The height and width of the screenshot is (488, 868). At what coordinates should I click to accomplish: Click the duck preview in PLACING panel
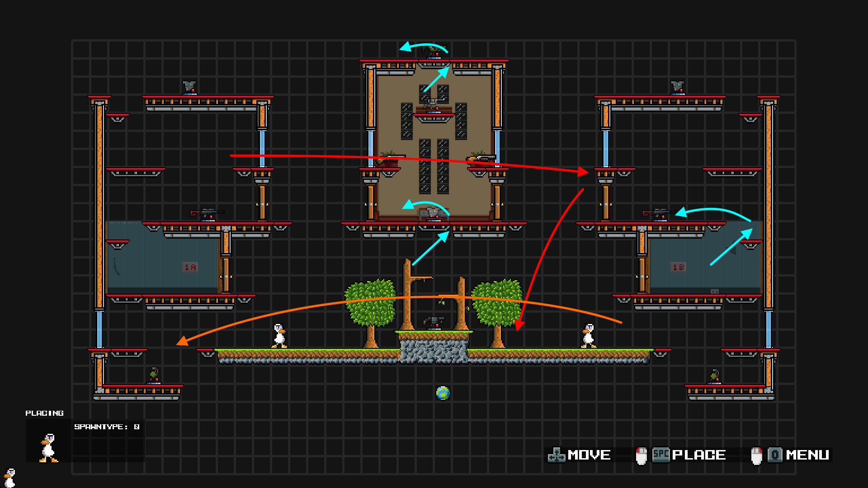click(49, 447)
